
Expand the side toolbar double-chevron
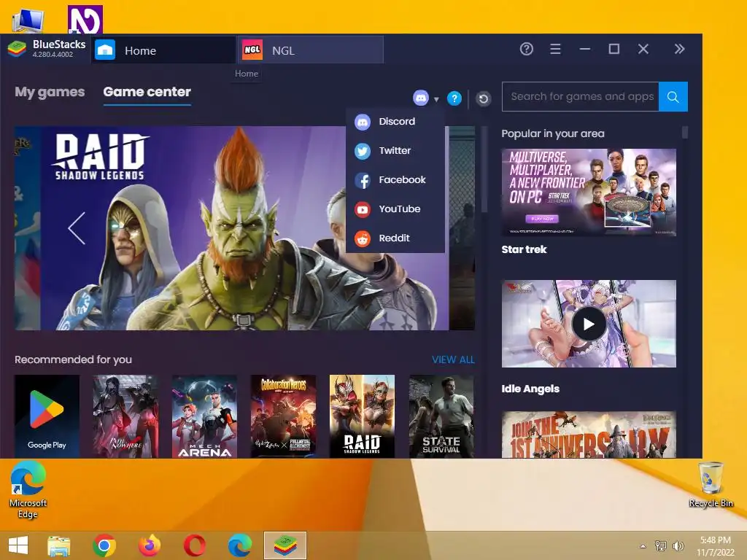pos(679,49)
